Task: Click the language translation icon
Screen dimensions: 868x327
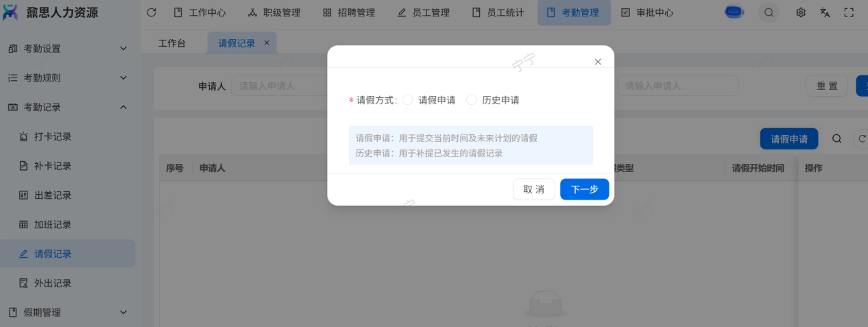Action: (x=825, y=12)
